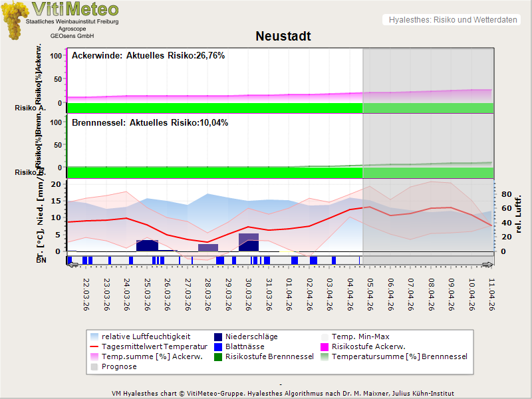This screenshot has width=532, height=399.
Task: Click the Ackerwinde Aktuelles Risiko label
Action: 148,56
